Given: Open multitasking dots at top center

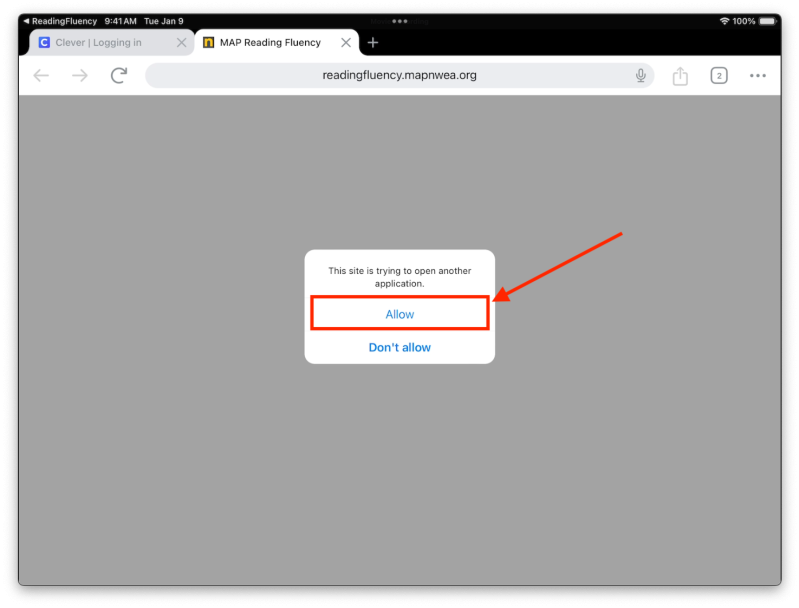Looking at the screenshot, I should point(399,21).
